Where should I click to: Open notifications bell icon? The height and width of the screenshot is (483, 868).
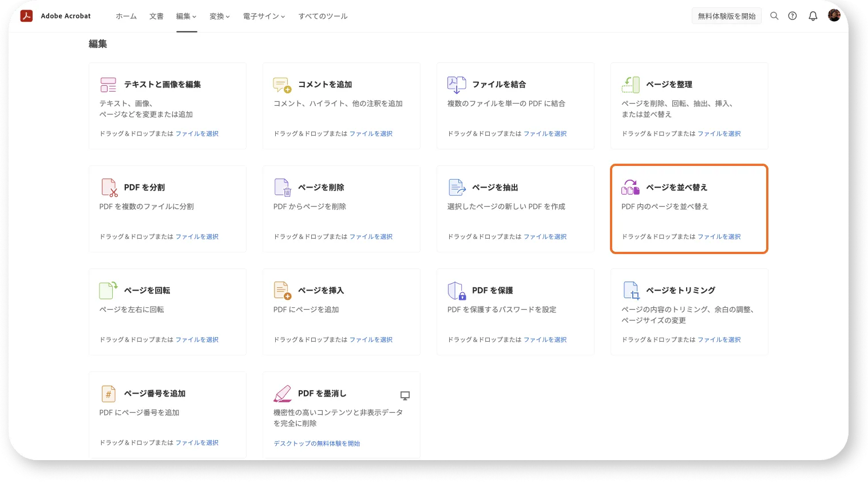[x=813, y=16]
